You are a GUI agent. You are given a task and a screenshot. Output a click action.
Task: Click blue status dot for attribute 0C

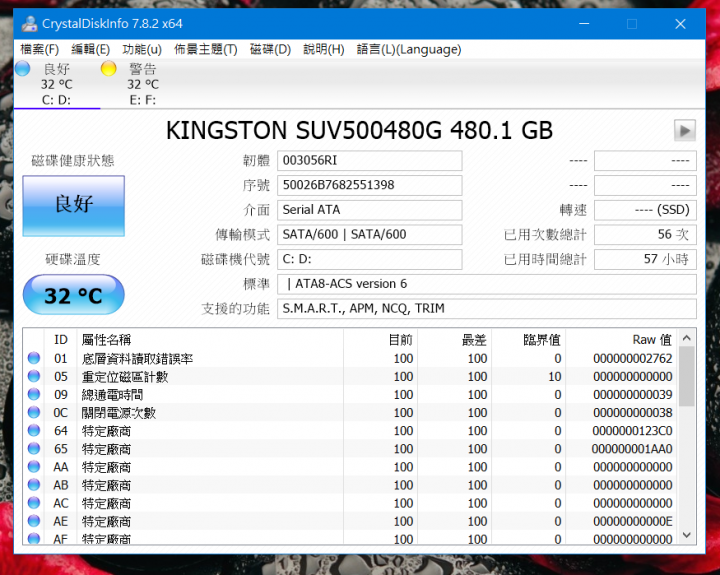click(x=34, y=412)
